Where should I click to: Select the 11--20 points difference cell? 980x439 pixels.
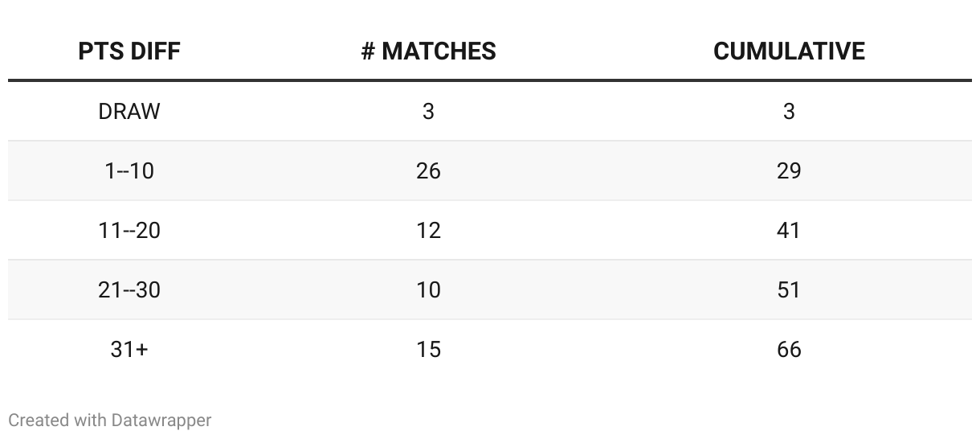pyautogui.click(x=129, y=230)
